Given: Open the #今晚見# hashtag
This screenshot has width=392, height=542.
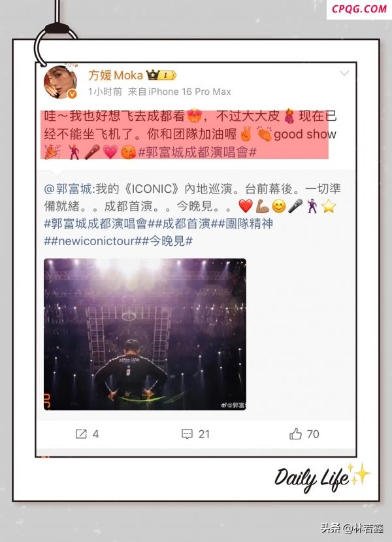Looking at the screenshot, I should (167, 241).
